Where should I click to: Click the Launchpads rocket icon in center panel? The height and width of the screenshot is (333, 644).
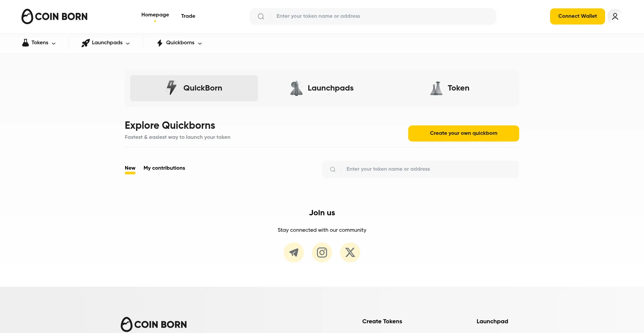[x=296, y=88]
